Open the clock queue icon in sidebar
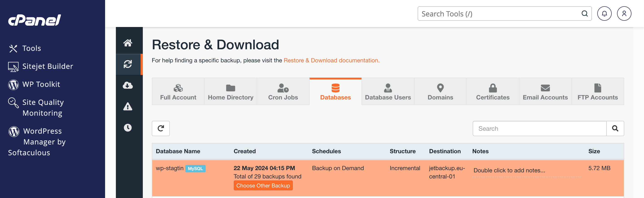The width and height of the screenshot is (644, 198). 128,128
